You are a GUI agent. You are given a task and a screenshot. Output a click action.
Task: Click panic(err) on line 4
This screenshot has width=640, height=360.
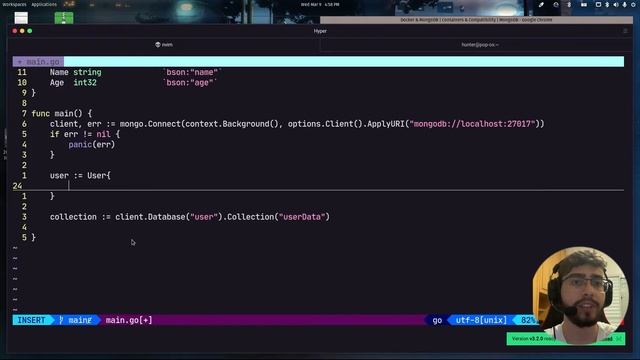(92, 144)
